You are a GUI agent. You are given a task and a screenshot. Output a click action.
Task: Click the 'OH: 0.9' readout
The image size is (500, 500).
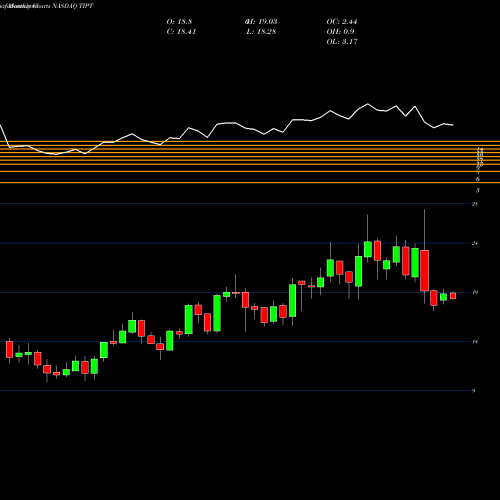pos(340,32)
